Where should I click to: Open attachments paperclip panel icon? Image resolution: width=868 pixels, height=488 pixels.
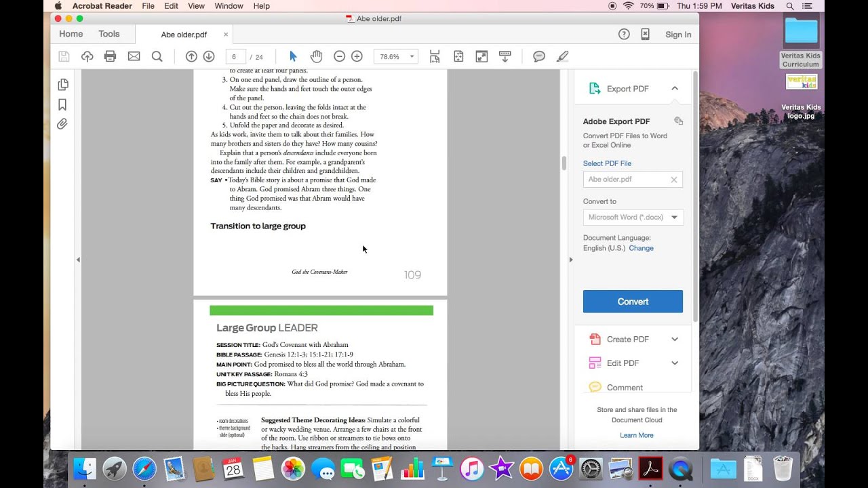[x=62, y=124]
